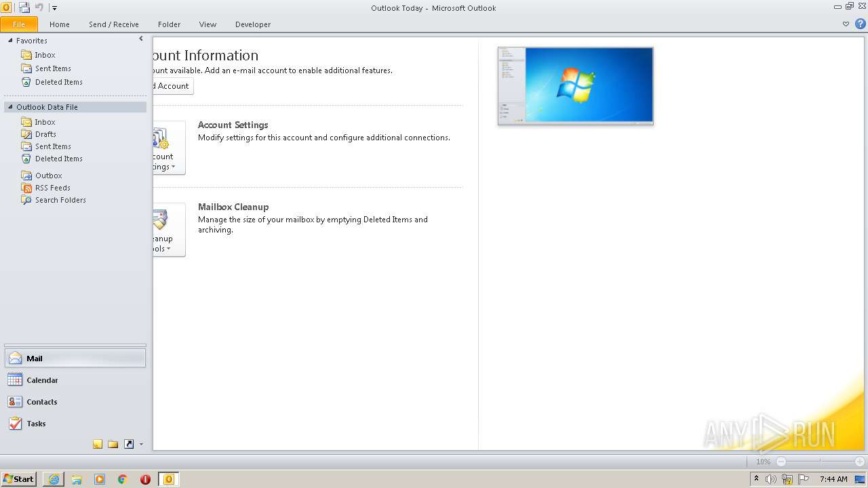Launch Opera browser from taskbar
The height and width of the screenshot is (488, 868).
(146, 479)
